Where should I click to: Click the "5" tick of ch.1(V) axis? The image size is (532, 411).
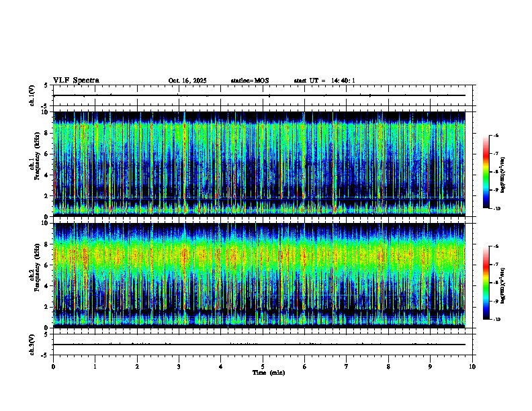click(47, 86)
